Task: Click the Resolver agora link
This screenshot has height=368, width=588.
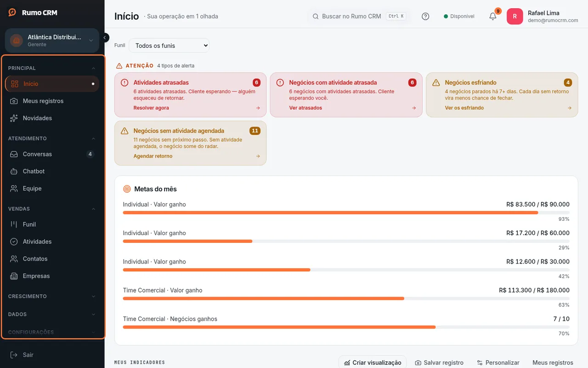Action: (151, 108)
